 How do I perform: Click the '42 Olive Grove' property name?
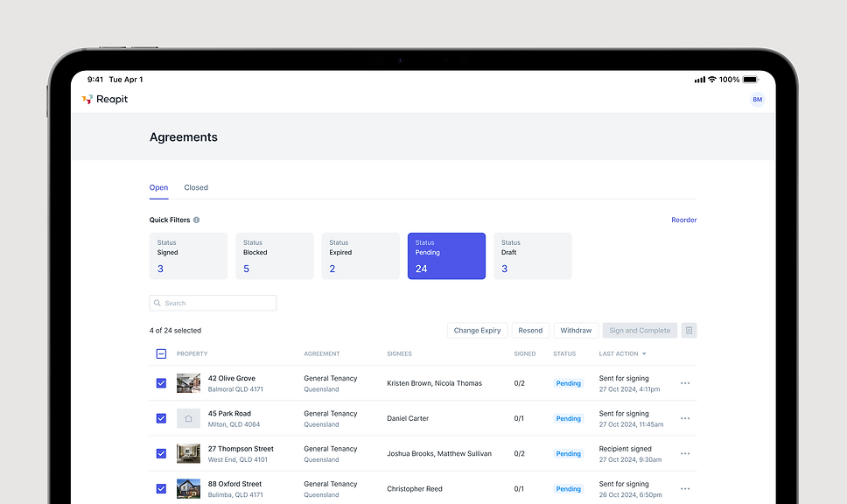pyautogui.click(x=232, y=378)
